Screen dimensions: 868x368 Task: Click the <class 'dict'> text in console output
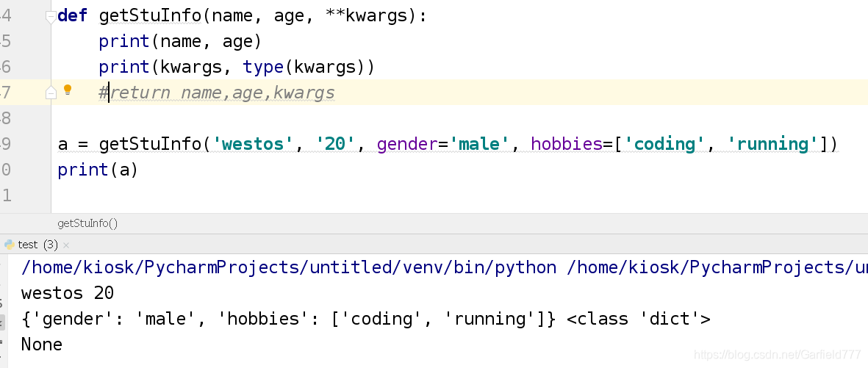click(638, 319)
